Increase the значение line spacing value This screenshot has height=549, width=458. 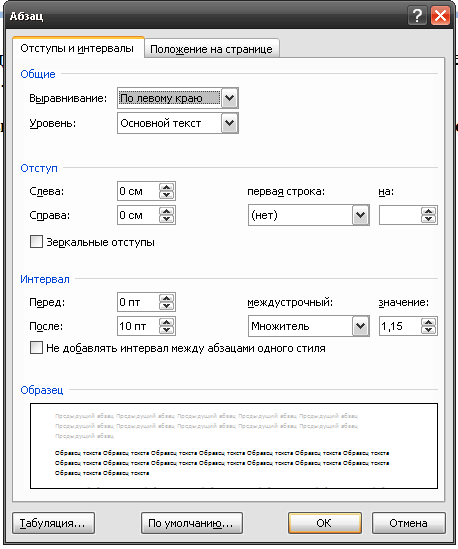pyautogui.click(x=429, y=322)
